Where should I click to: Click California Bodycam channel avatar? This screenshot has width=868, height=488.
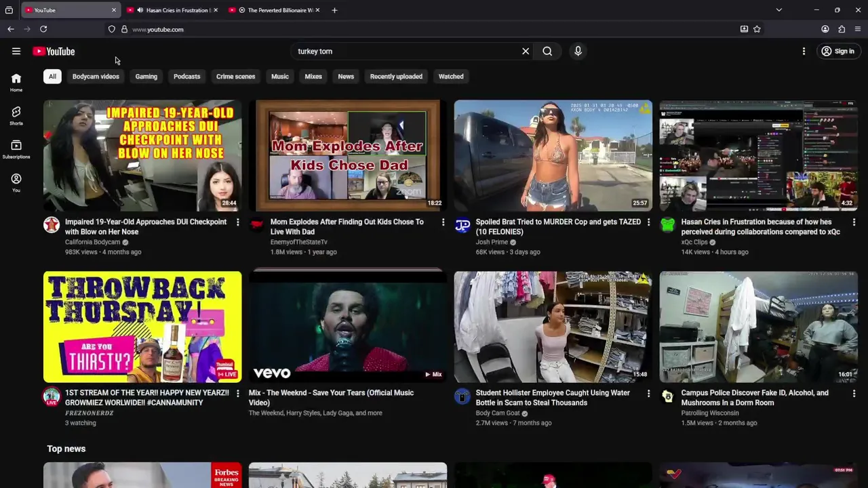pos(52,225)
